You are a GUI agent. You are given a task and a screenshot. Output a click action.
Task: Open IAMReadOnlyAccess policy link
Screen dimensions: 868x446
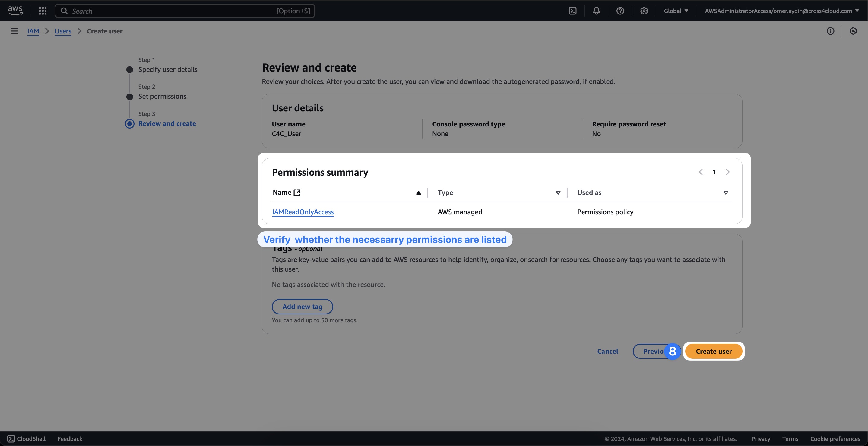pyautogui.click(x=303, y=212)
